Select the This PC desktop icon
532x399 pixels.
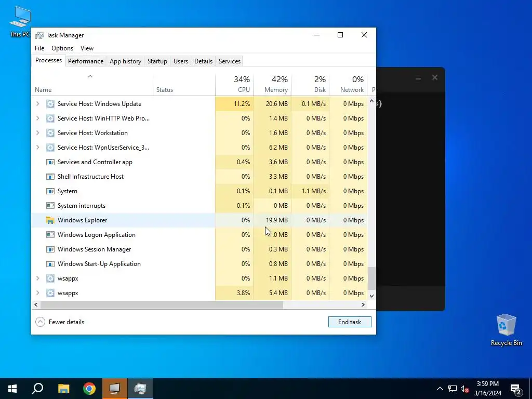coord(20,22)
